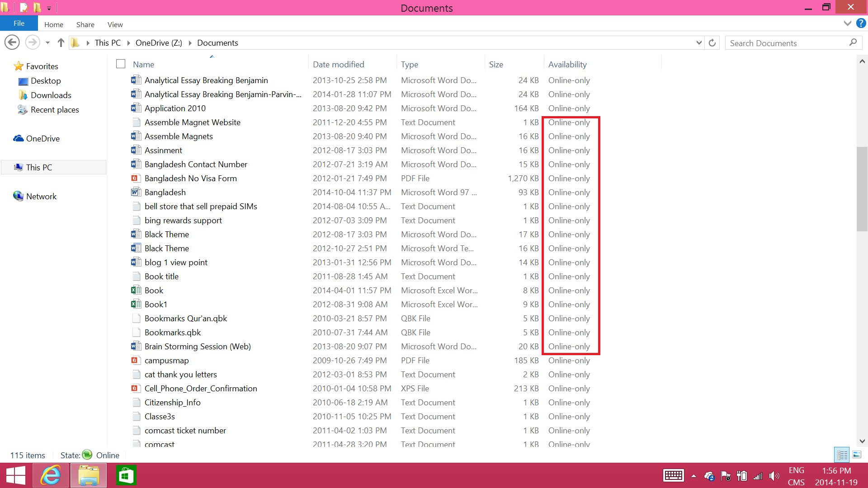
Task: Open recent locations dropdown arrow
Action: pyautogui.click(x=47, y=42)
